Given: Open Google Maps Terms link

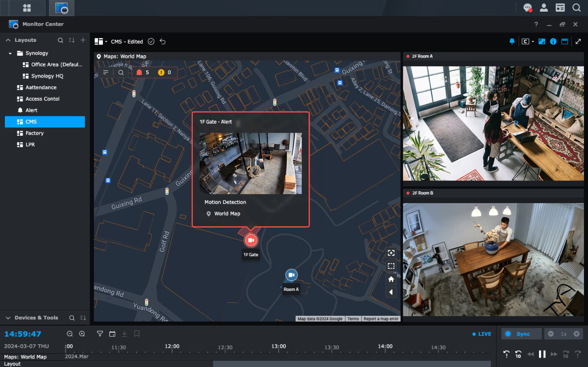Looking at the screenshot, I should coord(353,318).
